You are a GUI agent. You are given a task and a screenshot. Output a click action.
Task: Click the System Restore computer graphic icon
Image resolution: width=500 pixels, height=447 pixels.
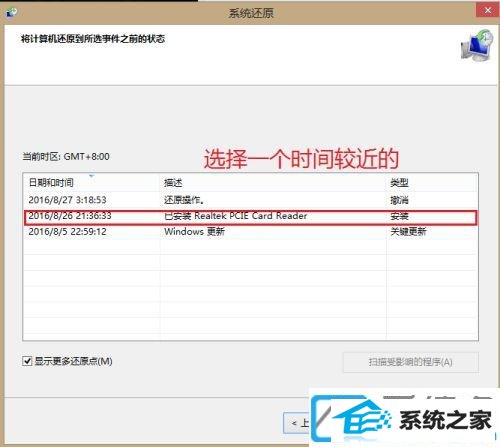[477, 46]
